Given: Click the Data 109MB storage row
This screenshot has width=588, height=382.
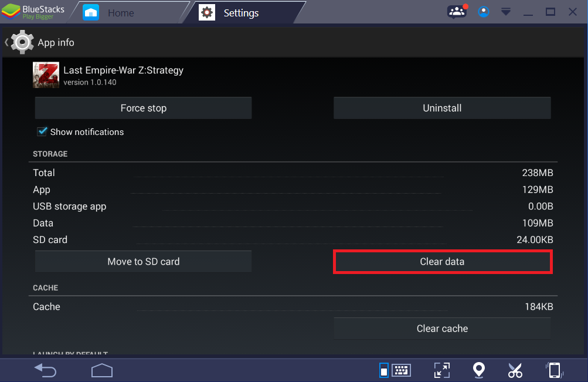Looking at the screenshot, I should click(293, 223).
